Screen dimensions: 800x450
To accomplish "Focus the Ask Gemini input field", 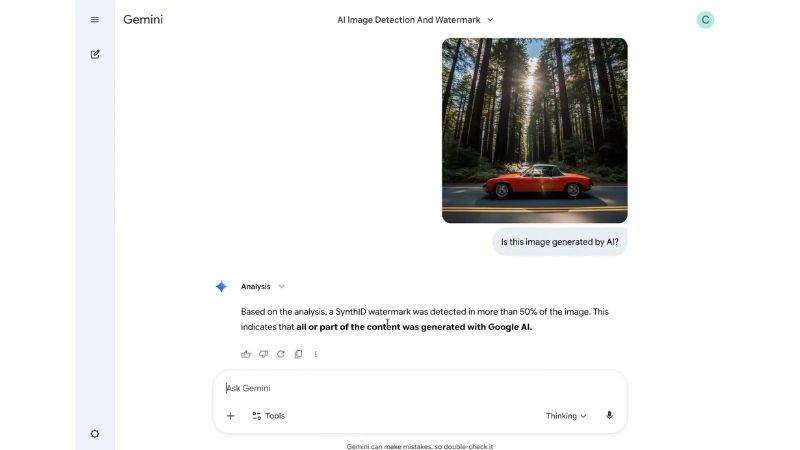I will tap(419, 388).
